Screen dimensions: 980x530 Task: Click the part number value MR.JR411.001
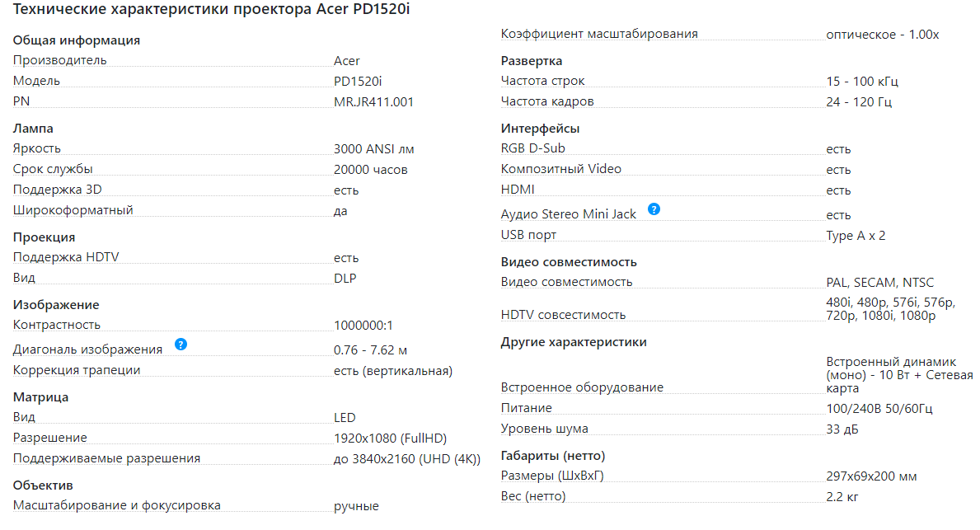click(x=373, y=102)
